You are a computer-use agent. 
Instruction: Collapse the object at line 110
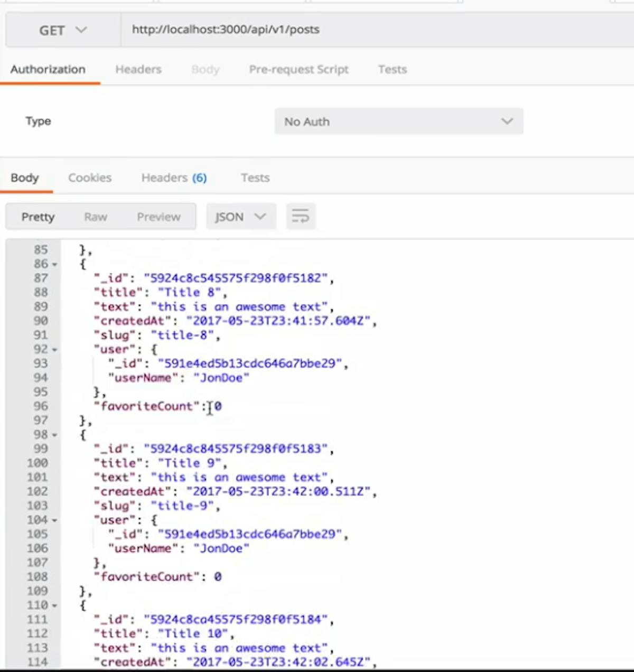coord(54,605)
